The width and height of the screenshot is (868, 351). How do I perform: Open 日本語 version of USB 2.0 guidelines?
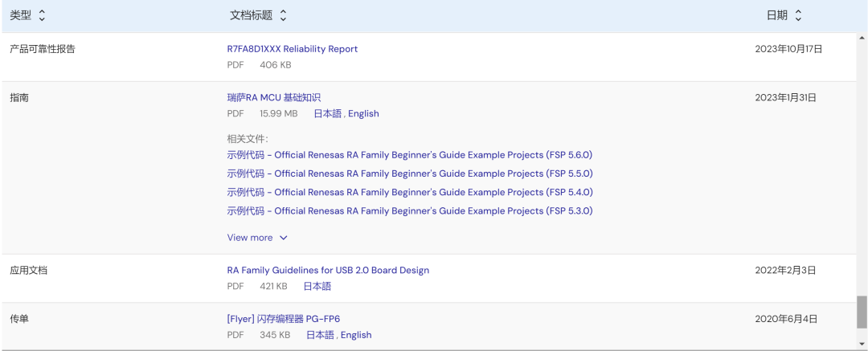(x=317, y=286)
